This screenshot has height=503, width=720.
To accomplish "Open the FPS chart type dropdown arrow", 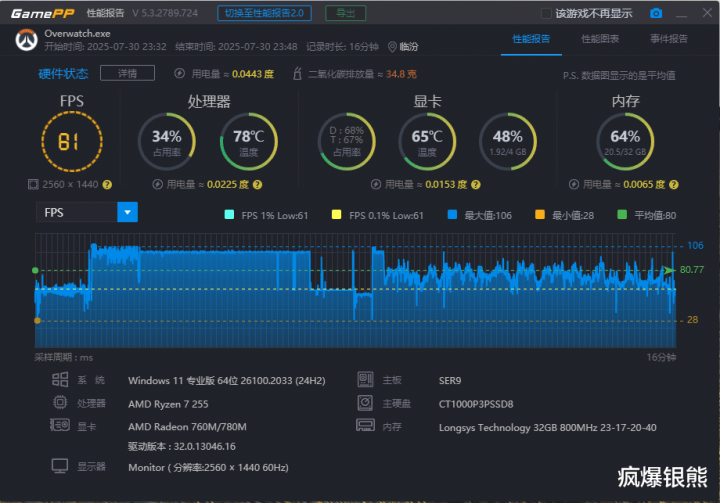I will (x=128, y=212).
